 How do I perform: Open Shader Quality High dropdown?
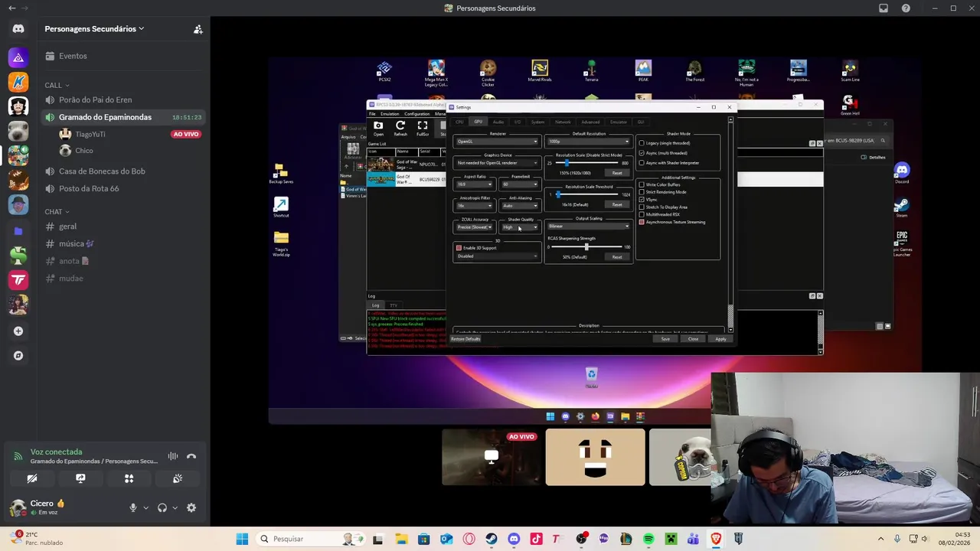[x=520, y=227]
